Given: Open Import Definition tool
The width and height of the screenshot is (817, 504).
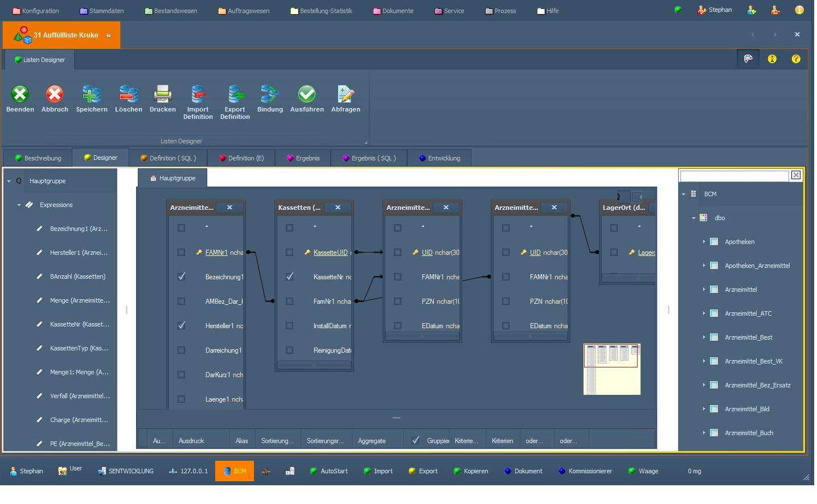Looking at the screenshot, I should click(x=198, y=94).
